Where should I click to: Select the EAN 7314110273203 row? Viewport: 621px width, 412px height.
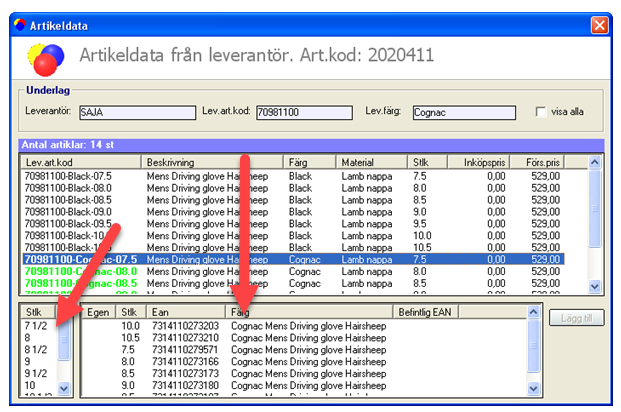coord(182,325)
